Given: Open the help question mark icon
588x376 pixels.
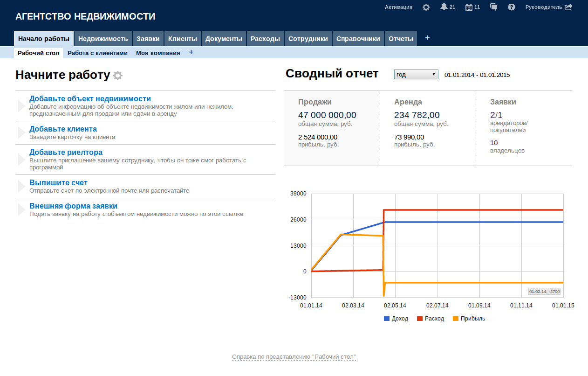Looking at the screenshot, I should (x=512, y=7).
